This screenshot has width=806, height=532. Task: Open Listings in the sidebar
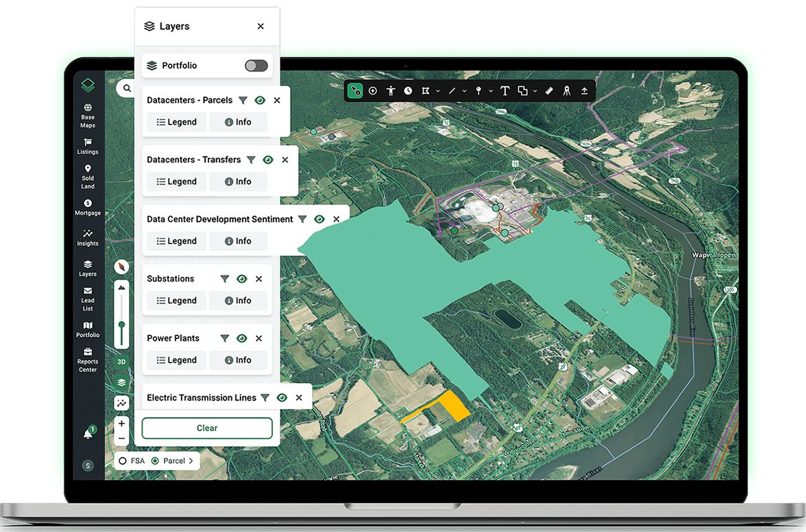click(x=87, y=146)
